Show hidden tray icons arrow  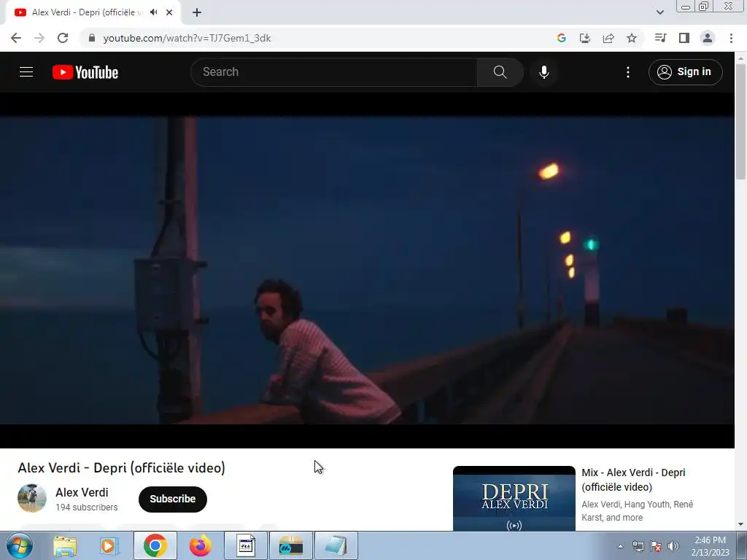click(620, 546)
